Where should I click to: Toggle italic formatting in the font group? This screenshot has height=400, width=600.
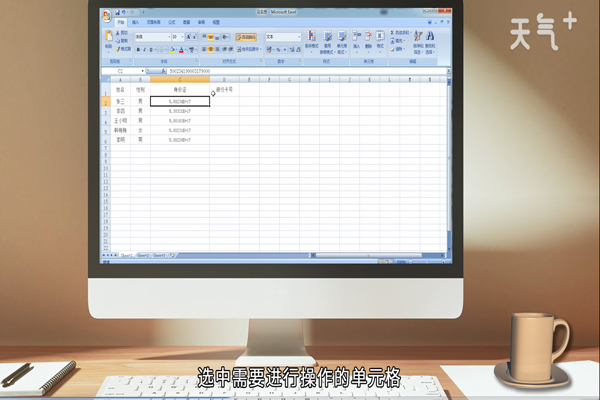pos(143,47)
